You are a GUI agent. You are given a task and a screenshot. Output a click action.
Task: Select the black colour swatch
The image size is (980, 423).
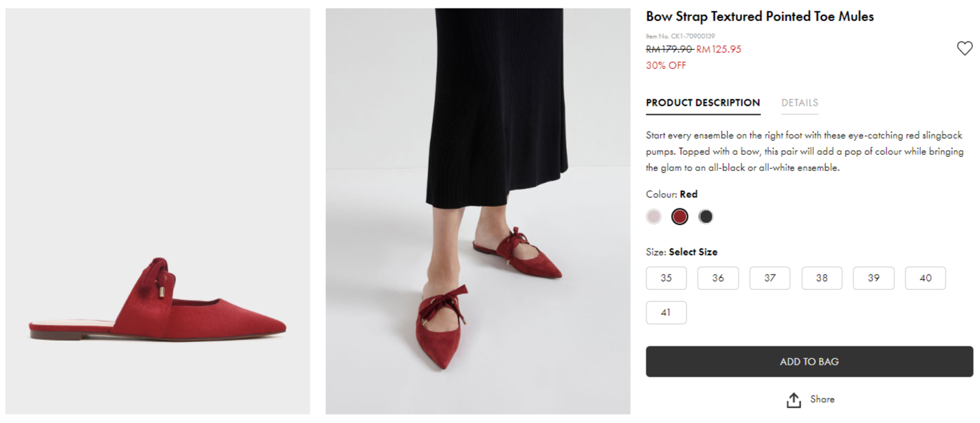[x=705, y=217]
